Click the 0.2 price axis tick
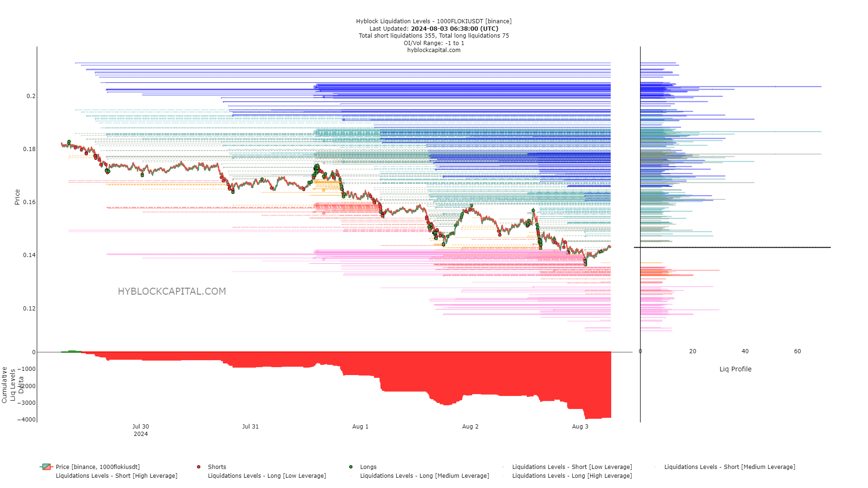 [x=31, y=96]
